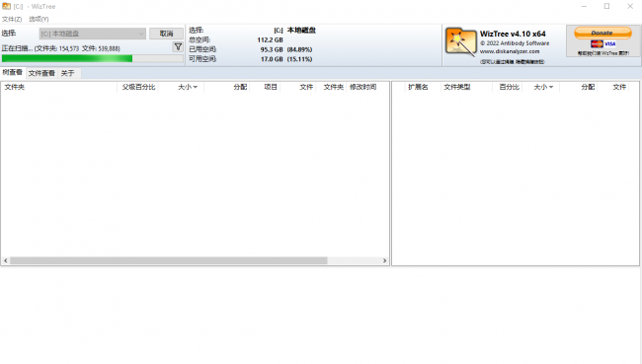The image size is (642, 364).
Task: Cancel the scan with the 取消 button
Action: (x=166, y=34)
